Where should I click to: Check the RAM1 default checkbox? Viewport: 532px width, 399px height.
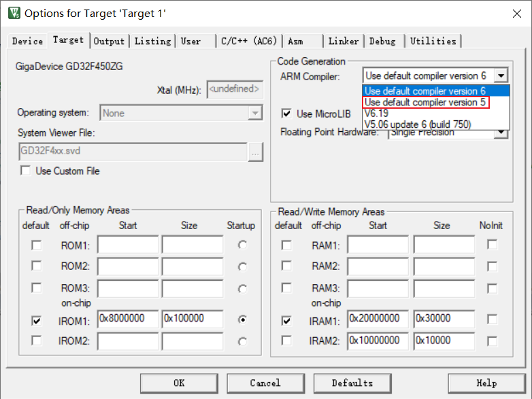(286, 245)
